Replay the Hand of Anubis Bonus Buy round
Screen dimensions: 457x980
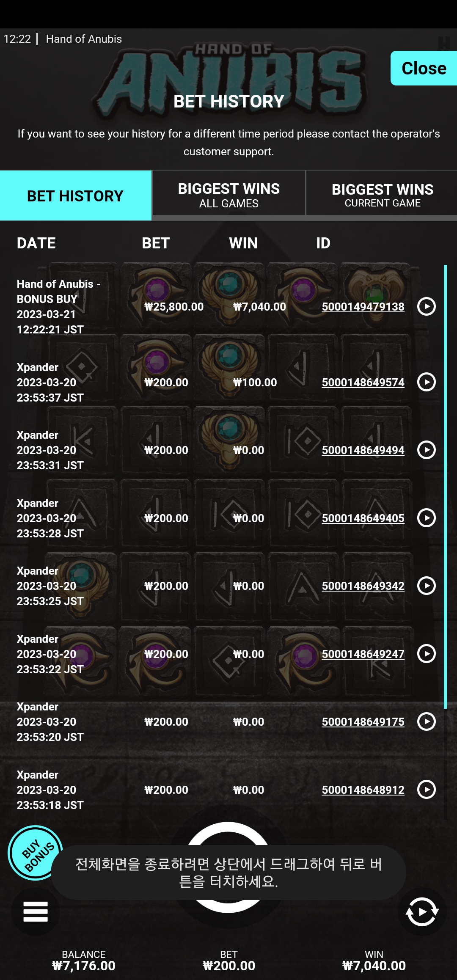click(x=426, y=306)
